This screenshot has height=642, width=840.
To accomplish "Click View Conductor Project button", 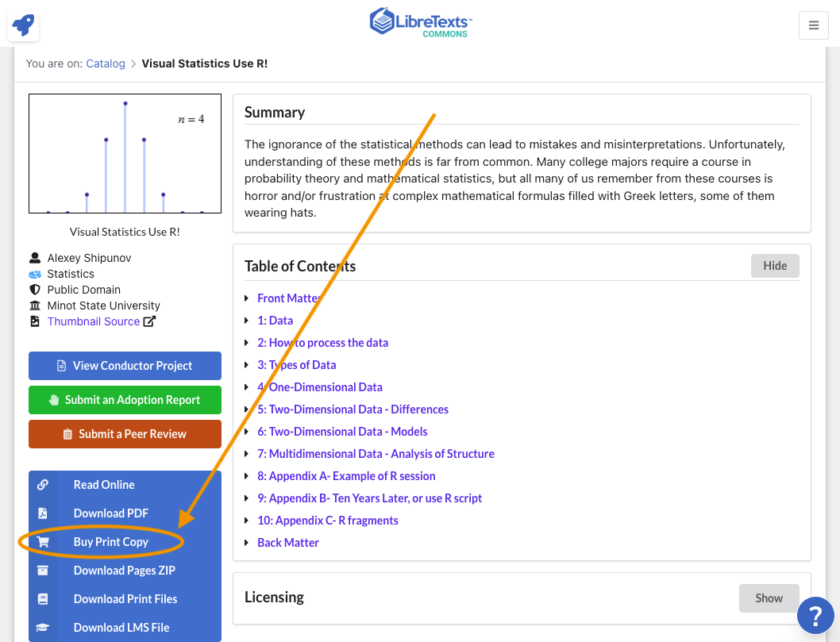I will 125,366.
